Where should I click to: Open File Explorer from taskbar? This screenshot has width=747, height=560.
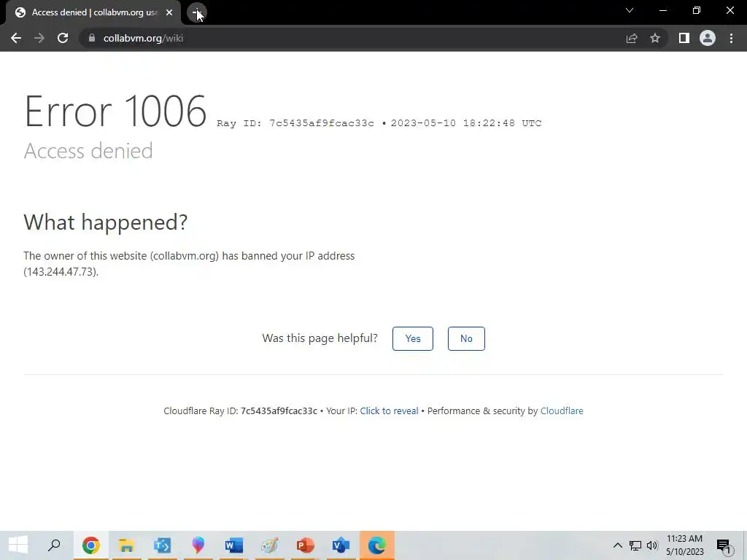[x=126, y=545]
